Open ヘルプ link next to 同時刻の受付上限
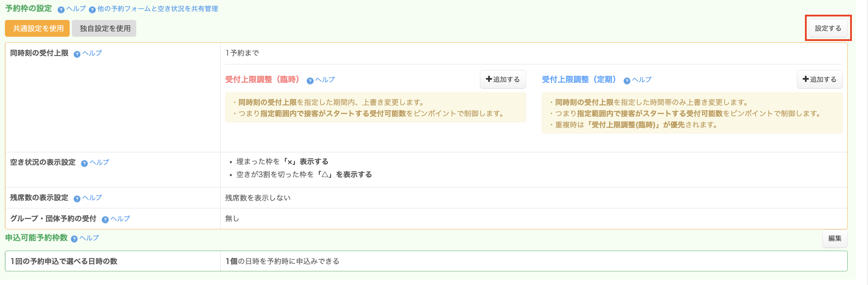Image resolution: width=868 pixels, height=285 pixels. 92,53
